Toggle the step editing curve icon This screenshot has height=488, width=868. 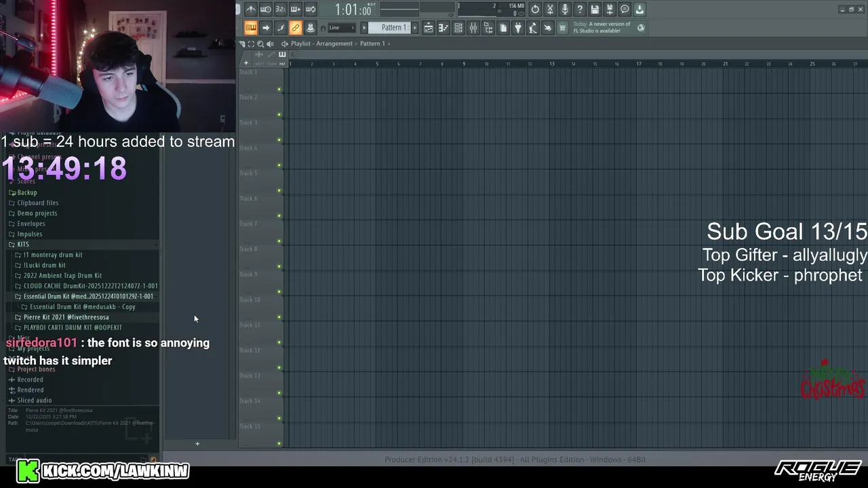click(x=281, y=28)
